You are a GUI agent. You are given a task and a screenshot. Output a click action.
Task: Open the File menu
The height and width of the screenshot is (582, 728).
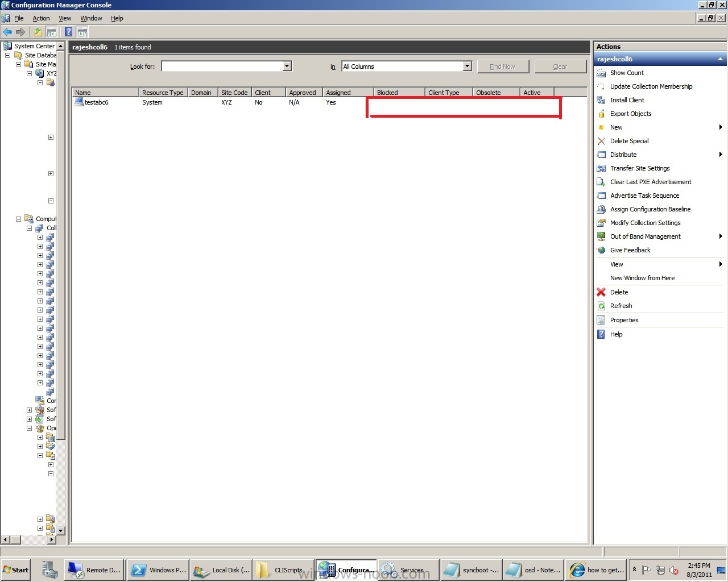pos(19,18)
